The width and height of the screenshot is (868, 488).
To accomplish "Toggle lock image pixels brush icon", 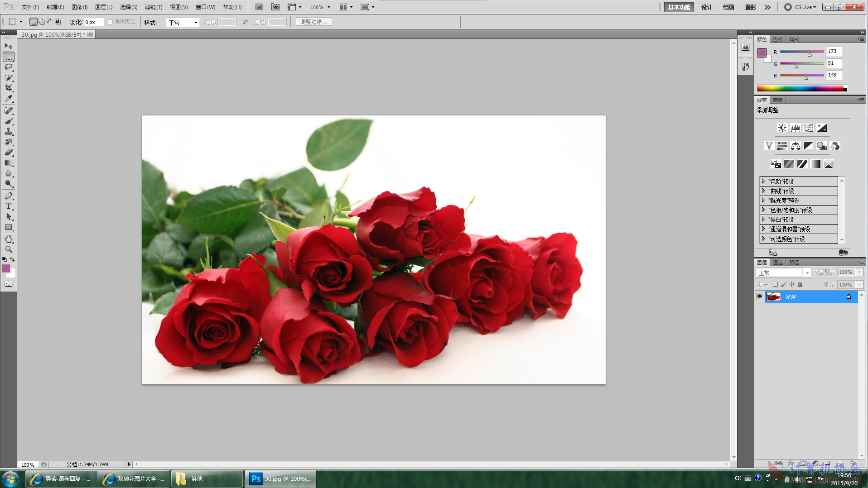I will pos(783,284).
